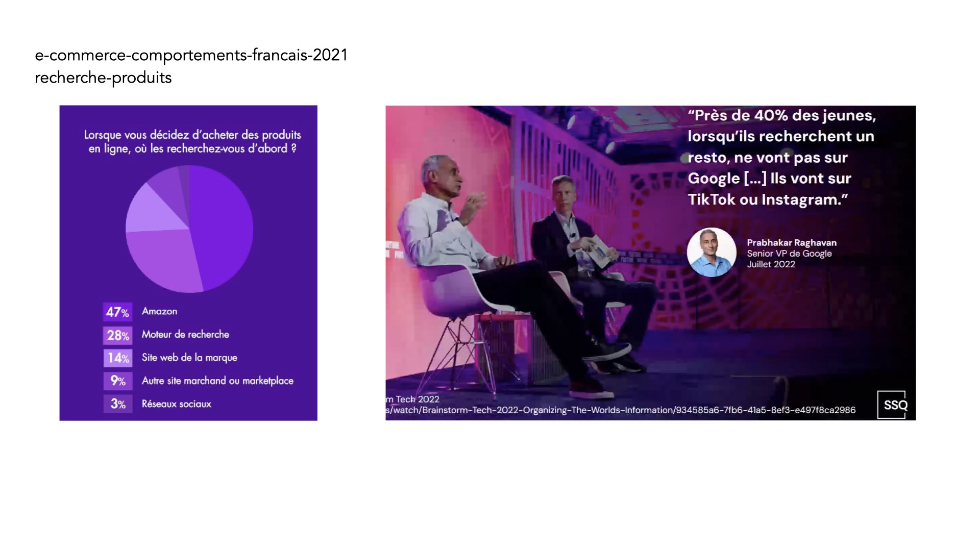The image size is (980, 551).
Task: Select the 'Site web de la marque' label
Action: (189, 358)
